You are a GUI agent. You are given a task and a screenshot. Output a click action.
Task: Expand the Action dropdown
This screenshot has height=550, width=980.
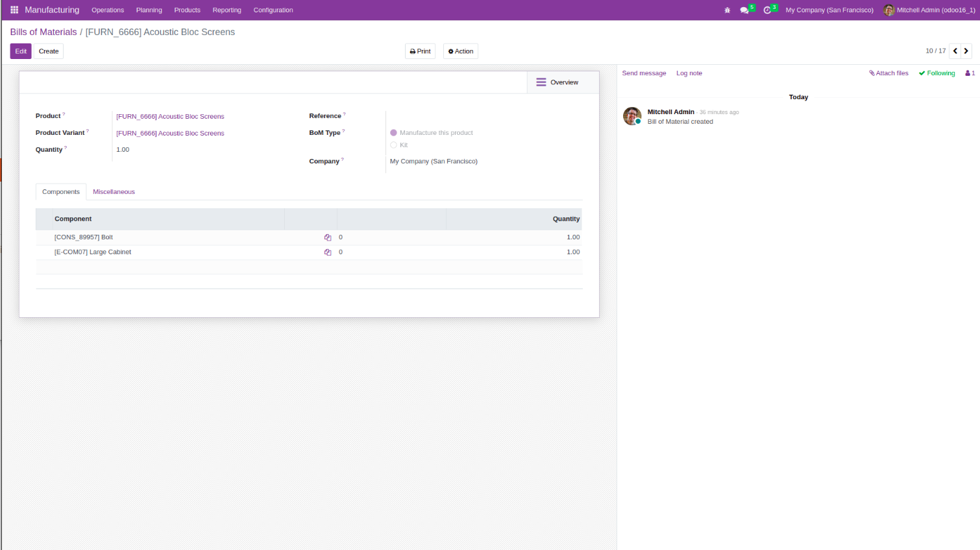click(461, 51)
